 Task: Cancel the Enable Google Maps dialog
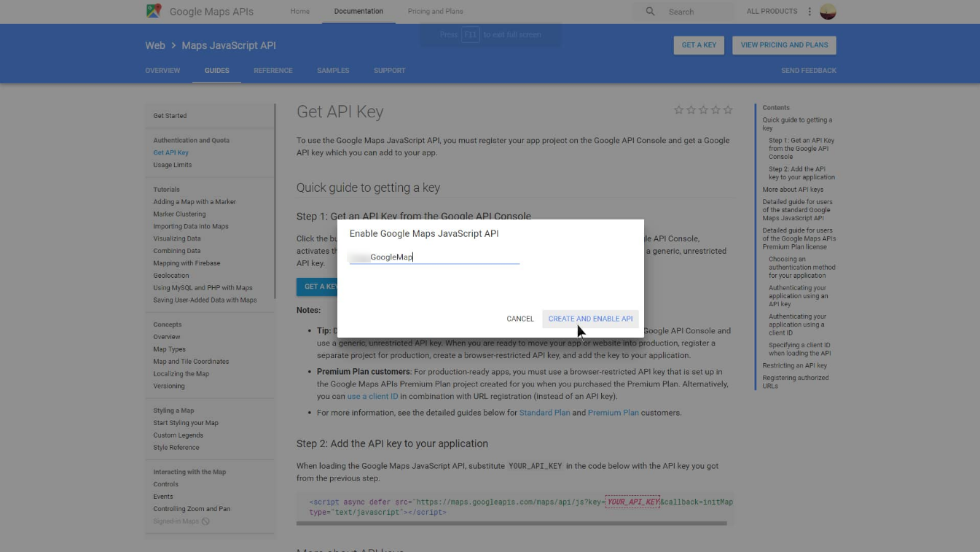tap(520, 319)
